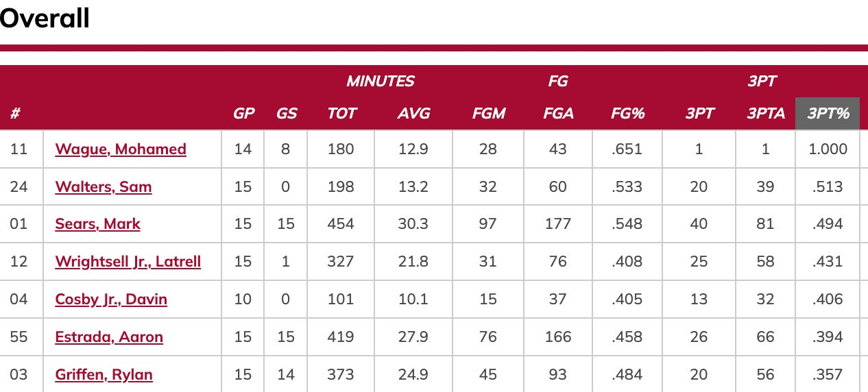The width and height of the screenshot is (868, 392).
Task: Sort by minutes AVG header
Action: (413, 114)
